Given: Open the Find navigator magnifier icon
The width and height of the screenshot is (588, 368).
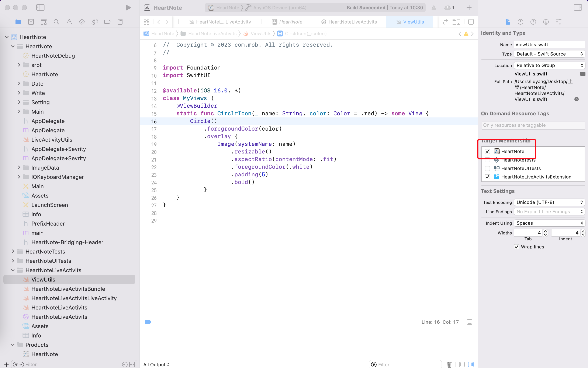Looking at the screenshot, I should [x=56, y=22].
